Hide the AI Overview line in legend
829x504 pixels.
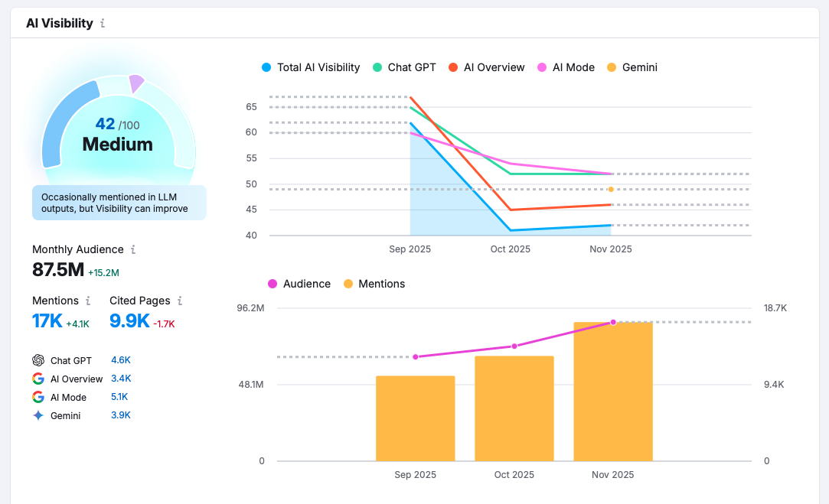click(487, 67)
